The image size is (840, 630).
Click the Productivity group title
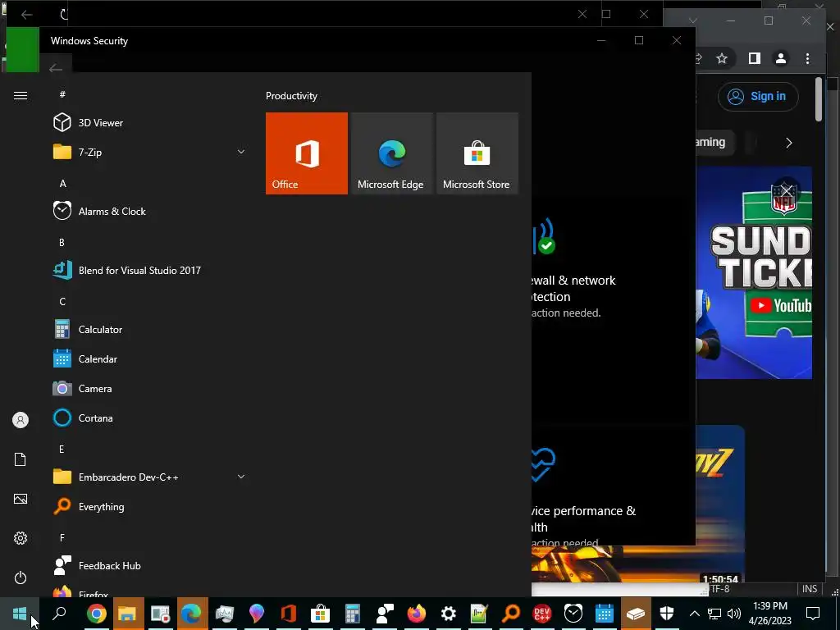click(291, 96)
